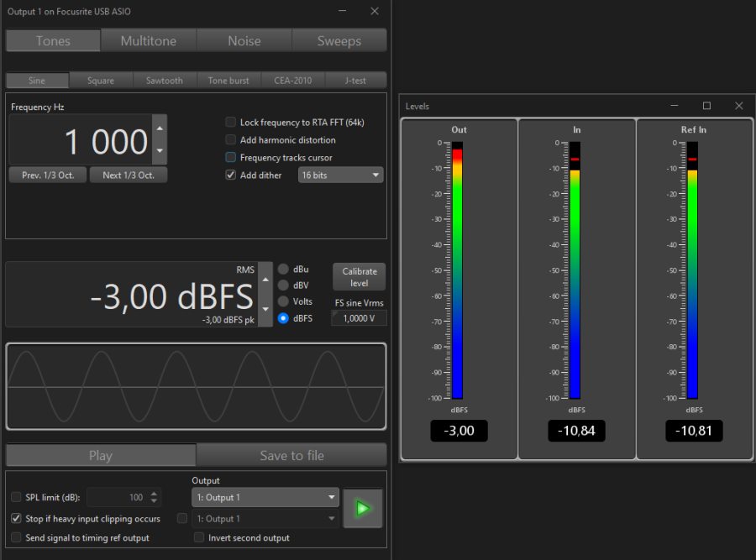This screenshot has width=756, height=560.
Task: Click Prev. 1/3 Oct. button
Action: (x=48, y=175)
